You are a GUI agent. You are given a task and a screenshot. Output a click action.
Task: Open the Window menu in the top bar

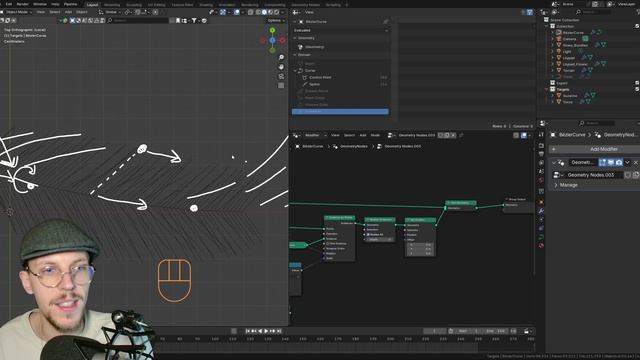40,4
